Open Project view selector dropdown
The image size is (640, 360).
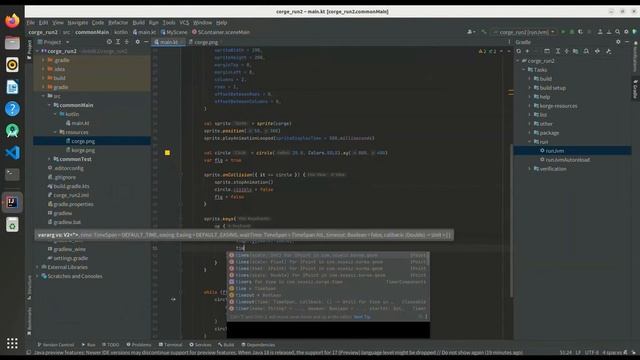point(53,42)
